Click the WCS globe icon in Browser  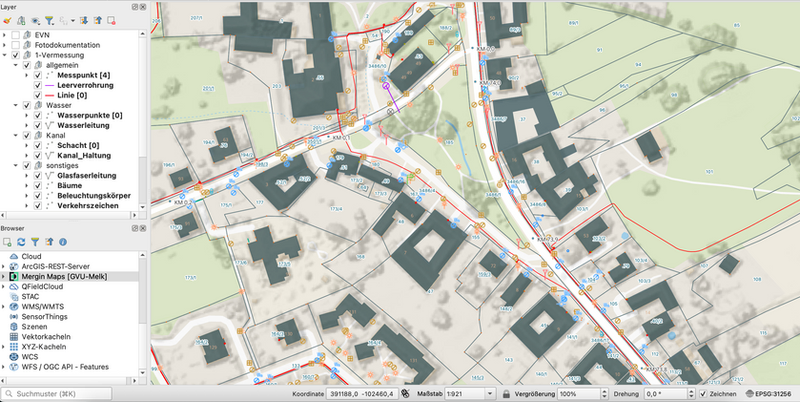[14, 357]
